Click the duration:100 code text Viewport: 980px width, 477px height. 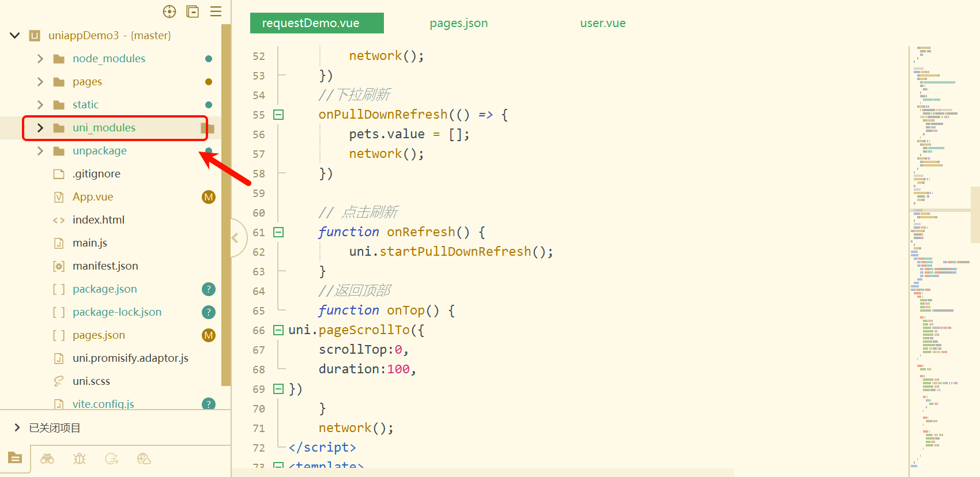367,369
